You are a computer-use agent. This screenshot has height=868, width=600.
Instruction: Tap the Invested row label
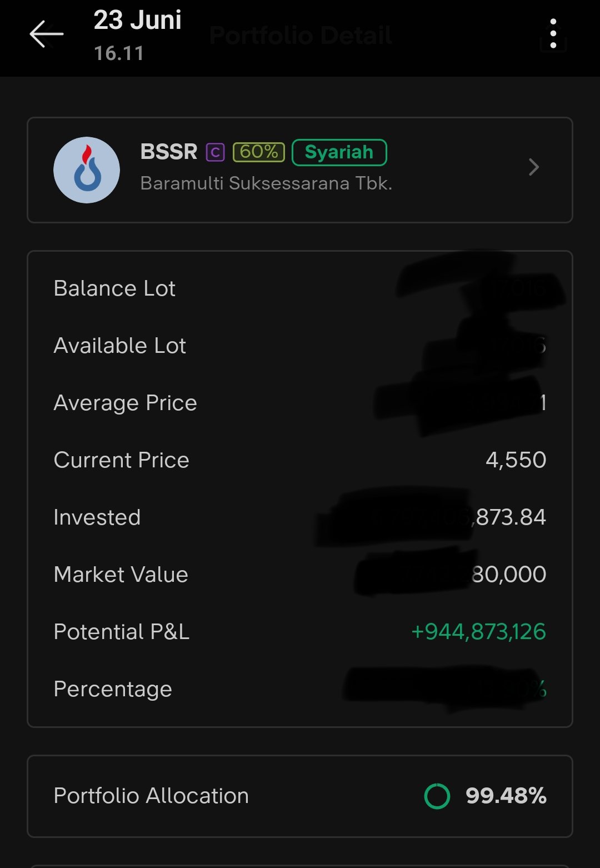97,517
